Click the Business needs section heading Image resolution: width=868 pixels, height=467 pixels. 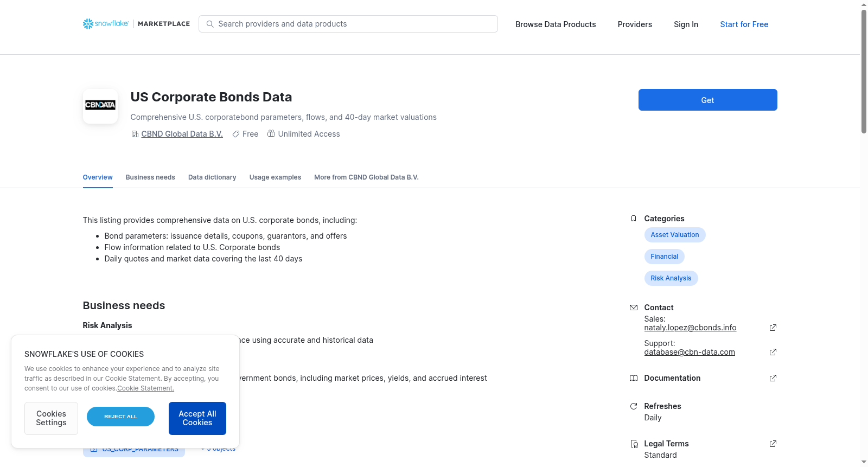124,305
